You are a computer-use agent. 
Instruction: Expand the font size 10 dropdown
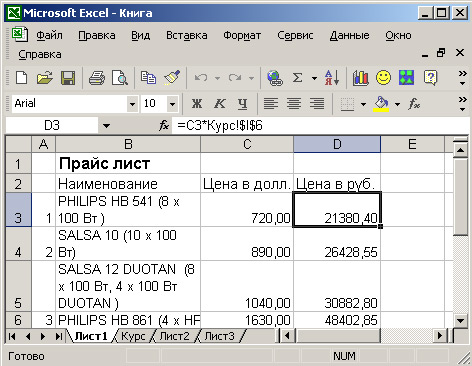(172, 104)
